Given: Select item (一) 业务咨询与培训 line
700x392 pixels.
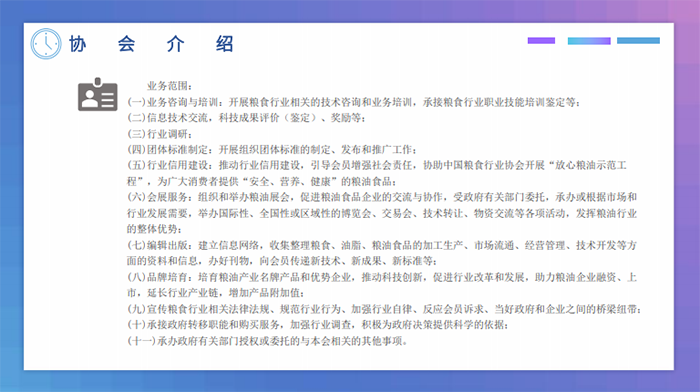Looking at the screenshot, I should click(x=354, y=102).
